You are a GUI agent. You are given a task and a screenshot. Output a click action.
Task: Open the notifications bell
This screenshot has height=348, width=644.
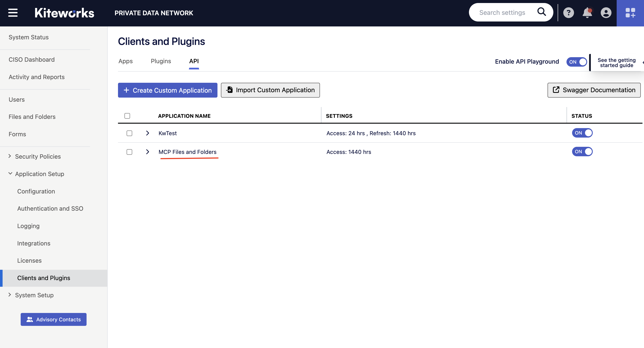click(x=587, y=13)
